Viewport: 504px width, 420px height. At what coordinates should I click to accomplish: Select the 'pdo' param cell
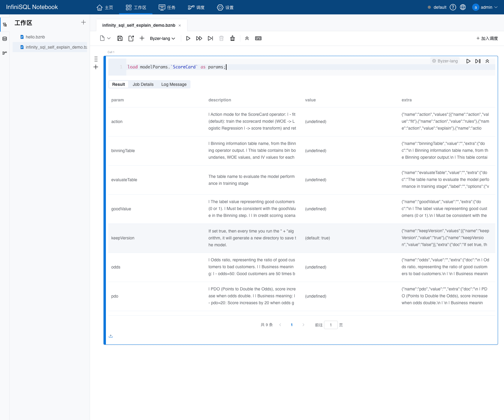(x=115, y=296)
